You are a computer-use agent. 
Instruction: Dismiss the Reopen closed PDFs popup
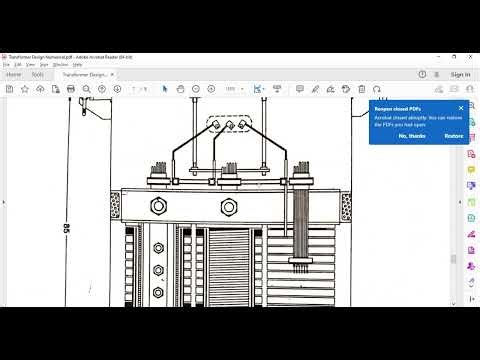click(x=461, y=108)
